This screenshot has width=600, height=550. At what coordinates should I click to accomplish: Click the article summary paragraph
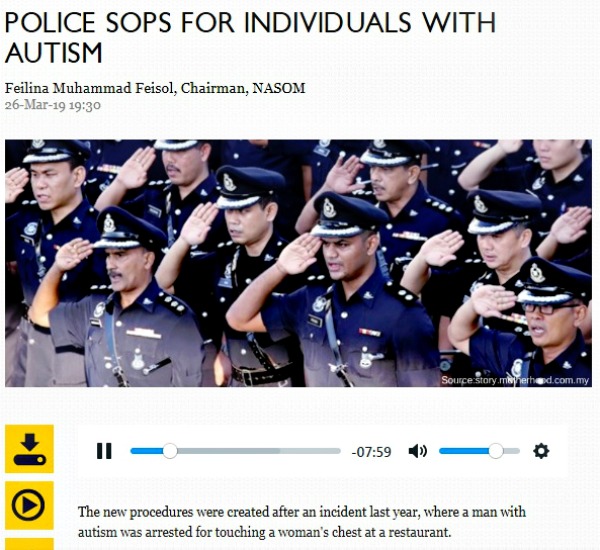pos(302,522)
